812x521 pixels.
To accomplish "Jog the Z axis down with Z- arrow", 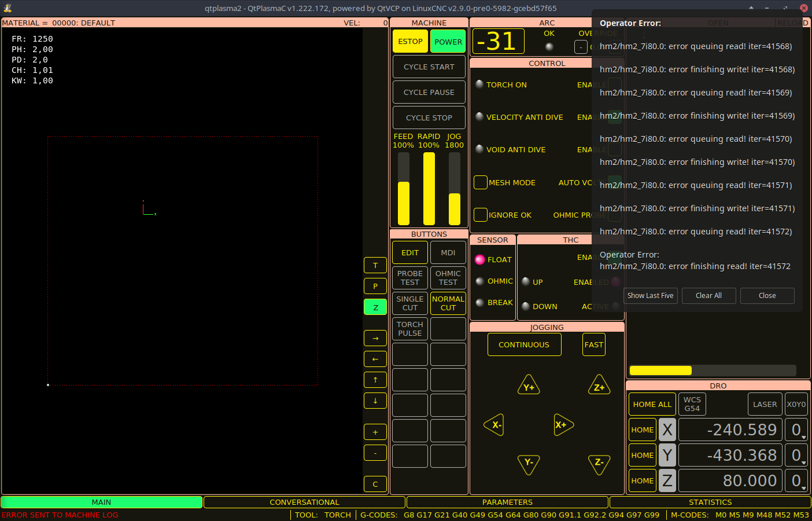I will click(x=599, y=464).
